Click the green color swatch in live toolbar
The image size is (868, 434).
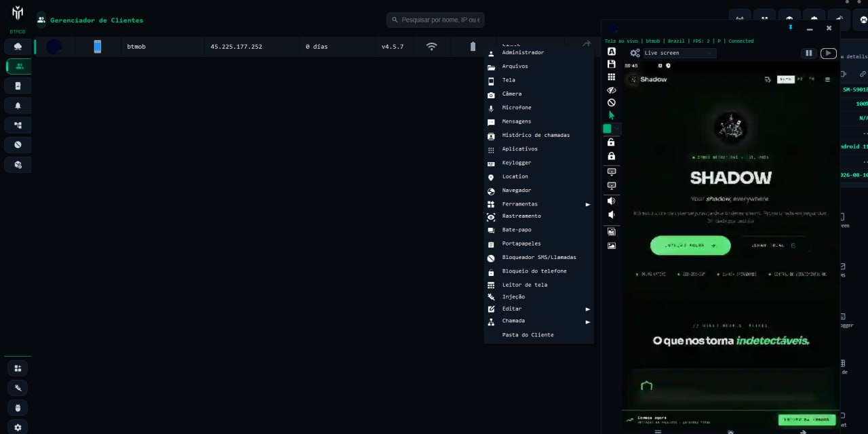coord(607,128)
